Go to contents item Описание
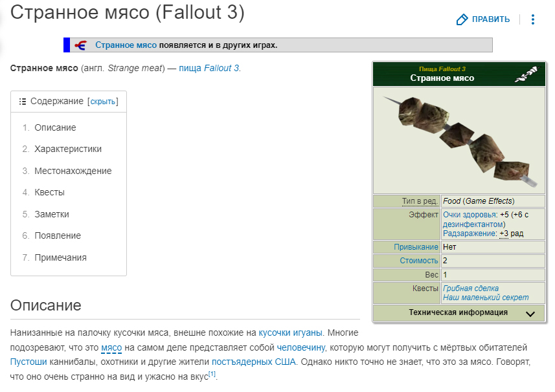The height and width of the screenshot is (392, 555). pos(55,127)
